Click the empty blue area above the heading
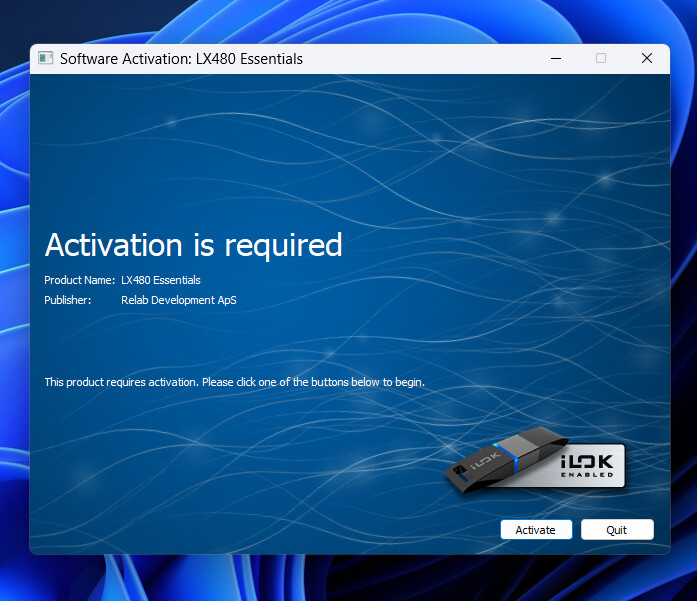Viewport: 697px width, 601px height. tap(300, 150)
